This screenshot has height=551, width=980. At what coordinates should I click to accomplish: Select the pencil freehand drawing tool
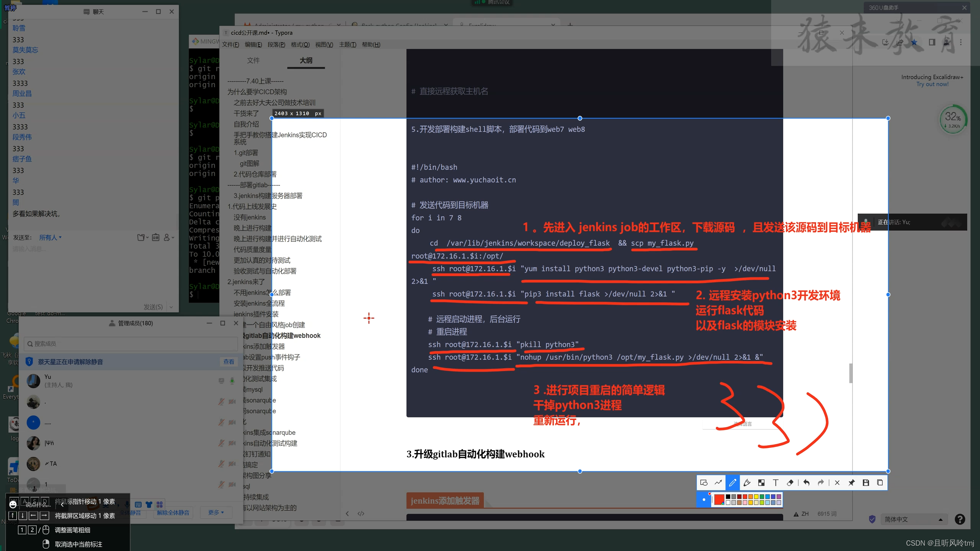[x=732, y=483]
